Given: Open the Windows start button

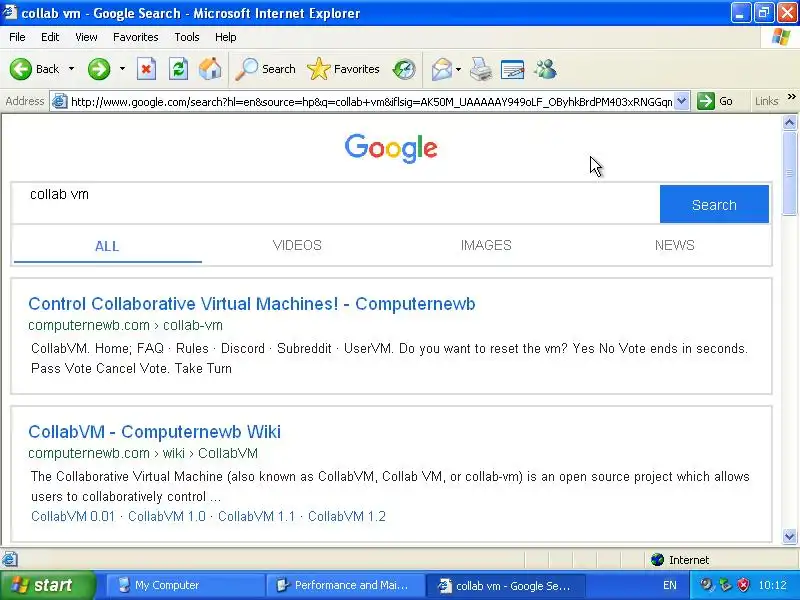Looking at the screenshot, I should coord(48,585).
